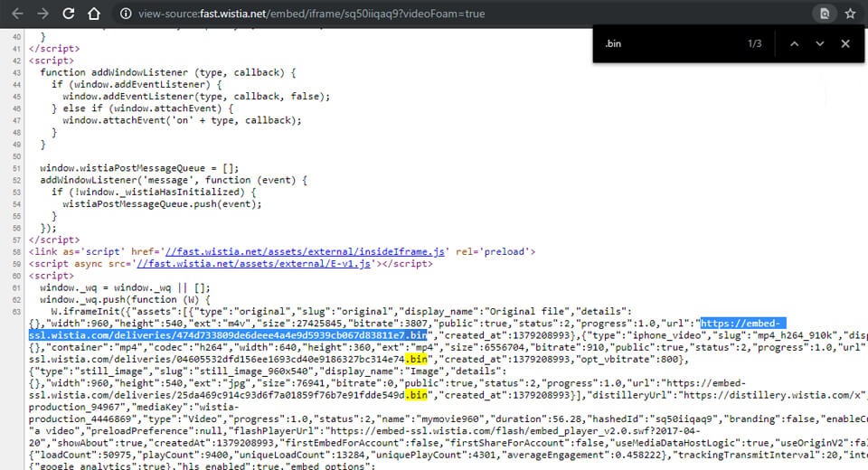Click line number 63 in the gutter
Screen dimensions: 868x470
point(17,310)
